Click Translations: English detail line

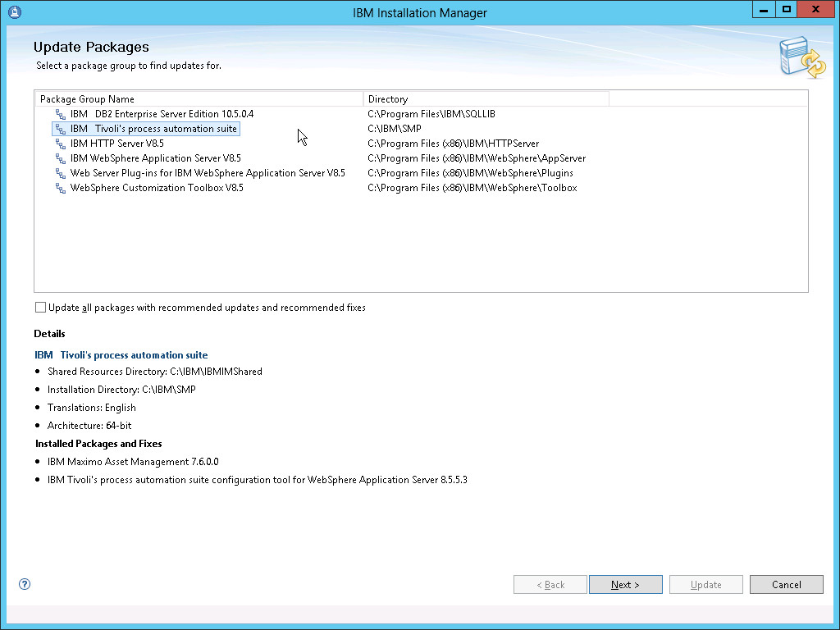click(92, 408)
